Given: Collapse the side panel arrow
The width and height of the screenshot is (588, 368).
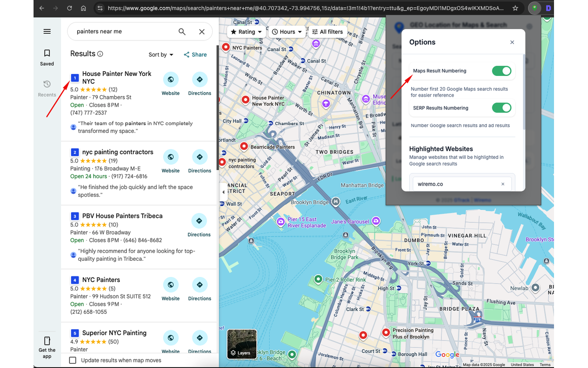Looking at the screenshot, I should click(223, 192).
